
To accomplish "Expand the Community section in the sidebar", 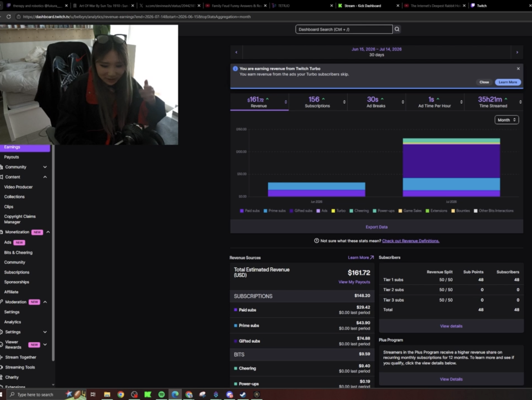I will coord(45,167).
